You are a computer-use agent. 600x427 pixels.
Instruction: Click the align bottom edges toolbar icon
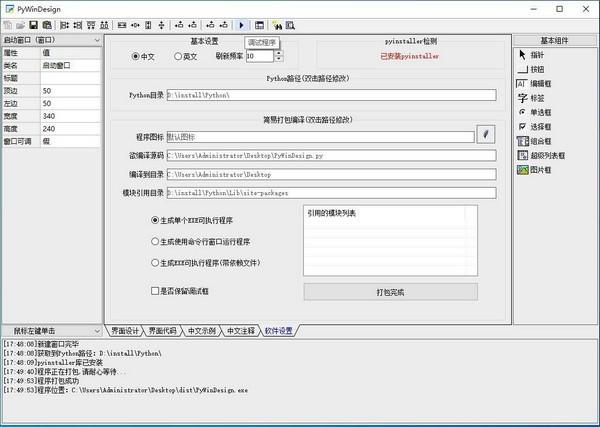point(104,26)
